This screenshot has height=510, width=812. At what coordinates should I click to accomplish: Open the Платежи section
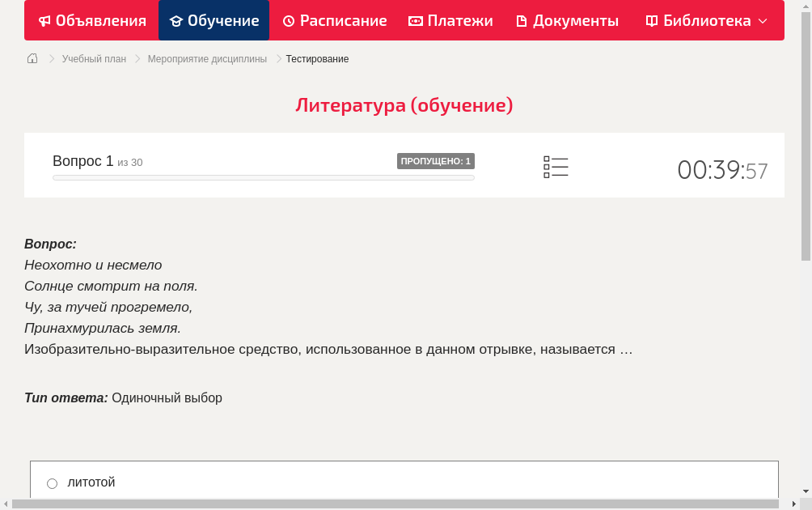point(450,21)
